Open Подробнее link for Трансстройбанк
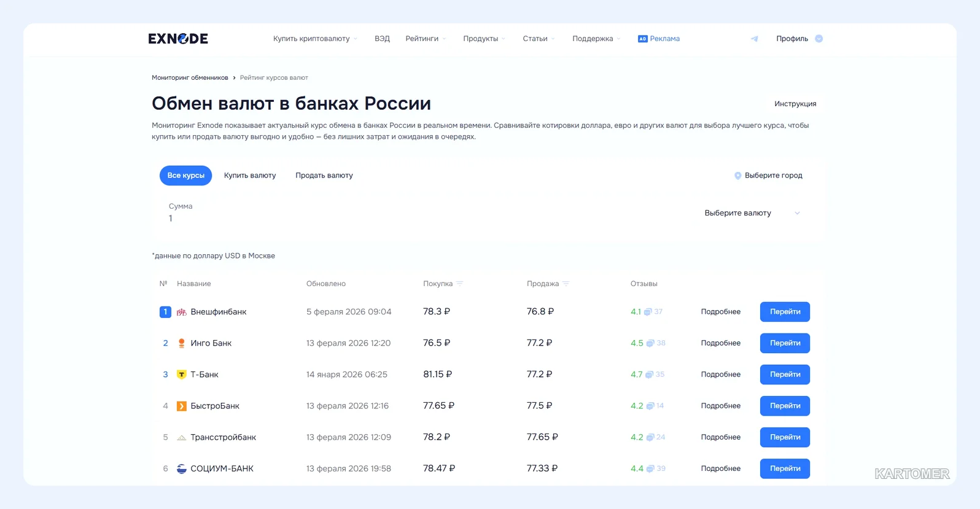Viewport: 980px width, 509px height. 721,437
